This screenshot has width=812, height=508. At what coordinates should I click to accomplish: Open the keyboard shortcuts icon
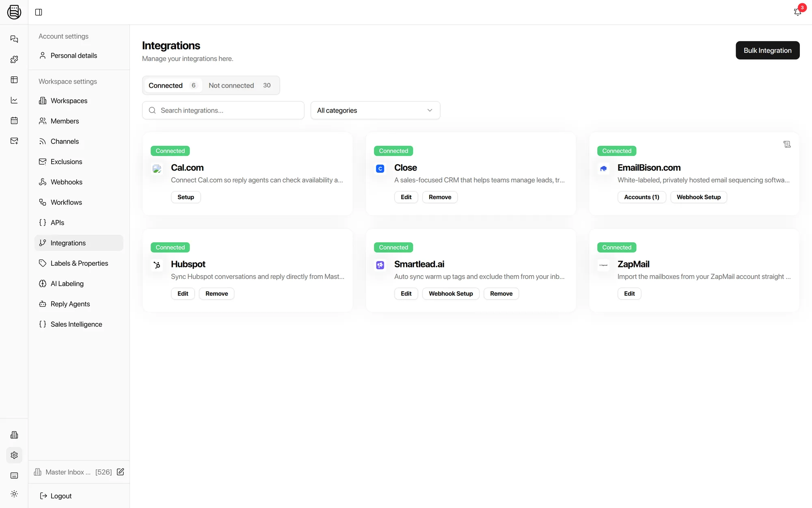click(14, 475)
